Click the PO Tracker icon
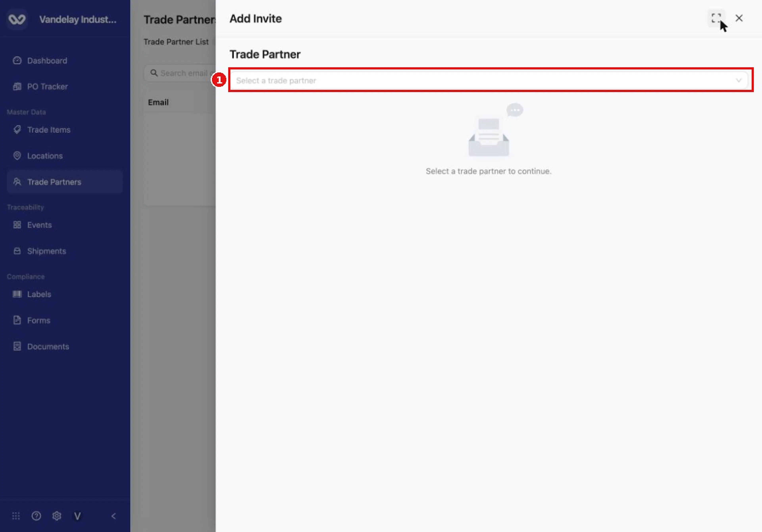 point(17,86)
